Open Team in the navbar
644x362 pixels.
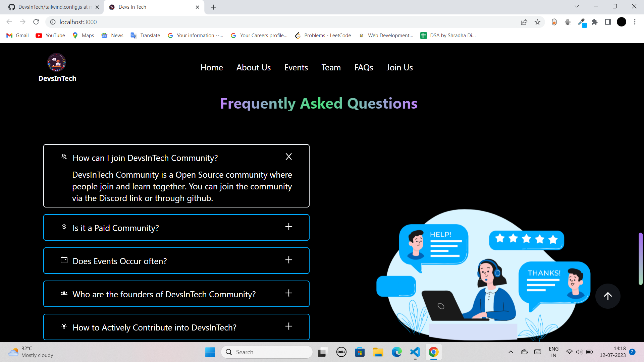pos(331,67)
